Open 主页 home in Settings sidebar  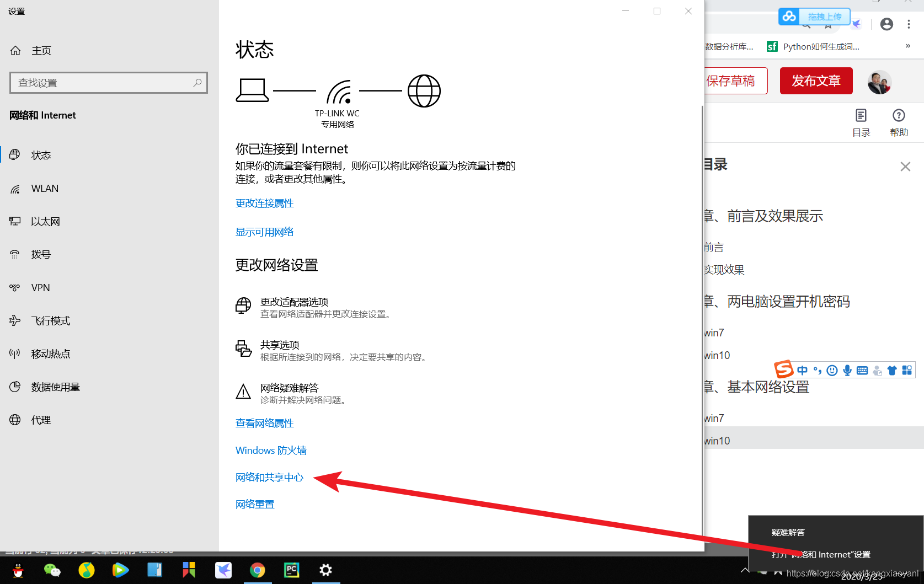coord(31,51)
